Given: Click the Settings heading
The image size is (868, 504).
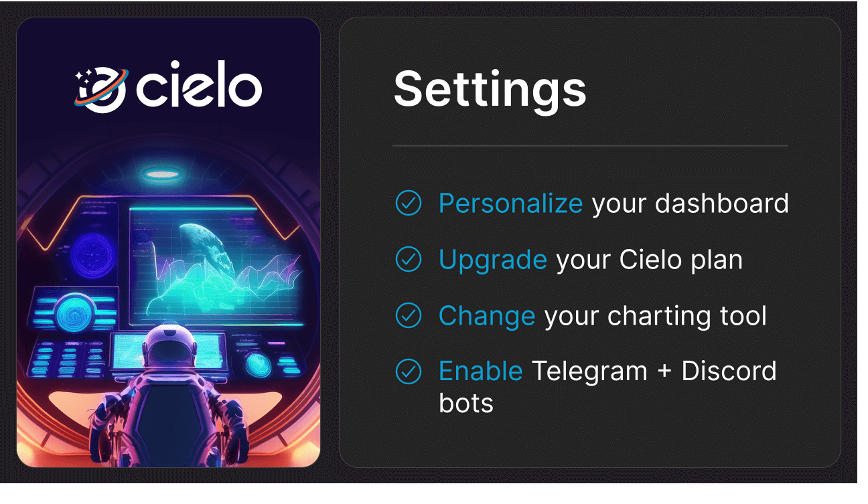Looking at the screenshot, I should click(x=490, y=89).
